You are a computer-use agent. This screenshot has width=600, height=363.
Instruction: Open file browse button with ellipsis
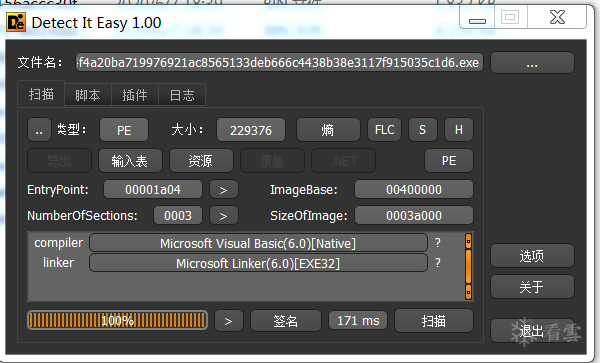[532, 63]
